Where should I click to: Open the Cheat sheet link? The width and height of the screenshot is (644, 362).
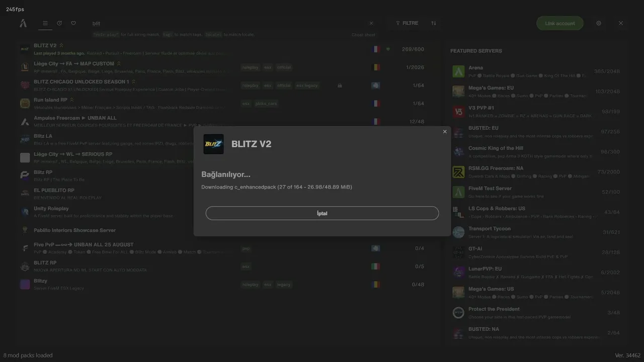(x=363, y=35)
